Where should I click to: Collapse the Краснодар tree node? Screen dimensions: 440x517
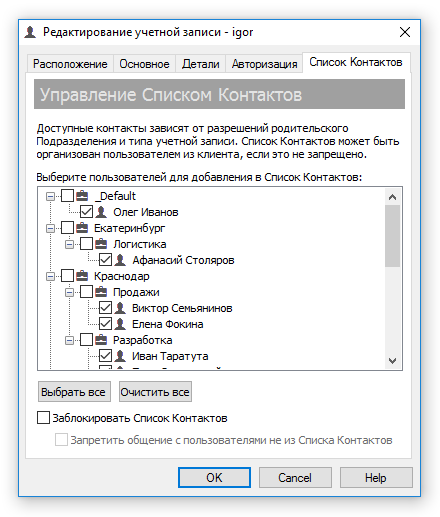[50, 276]
